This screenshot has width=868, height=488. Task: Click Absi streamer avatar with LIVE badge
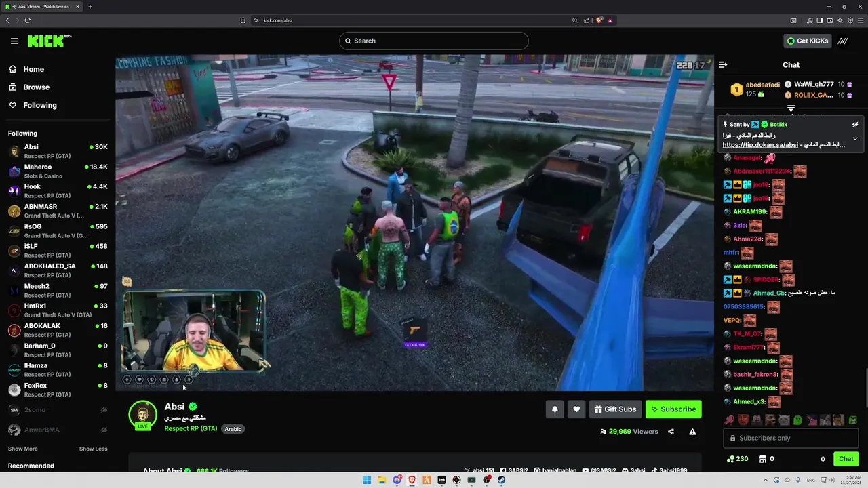(142, 415)
